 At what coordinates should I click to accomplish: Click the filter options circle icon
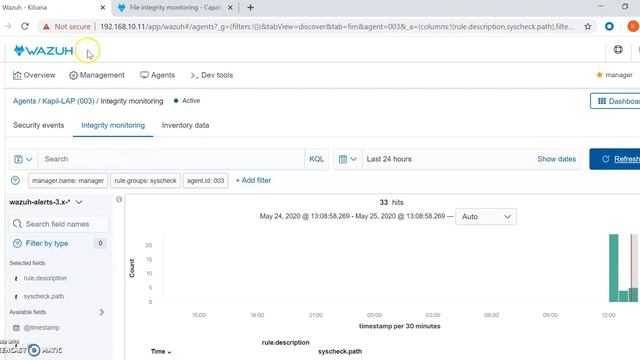[16, 180]
